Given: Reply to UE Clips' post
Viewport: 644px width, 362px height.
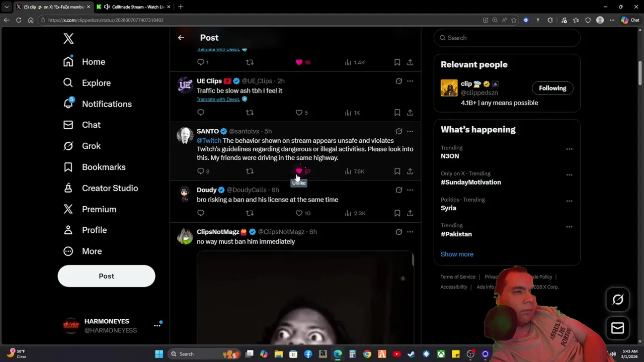Looking at the screenshot, I should [201, 113].
